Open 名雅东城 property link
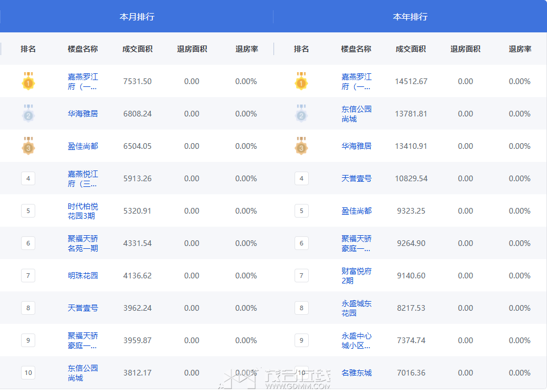Viewport: 547px width, 392px height. click(356, 373)
